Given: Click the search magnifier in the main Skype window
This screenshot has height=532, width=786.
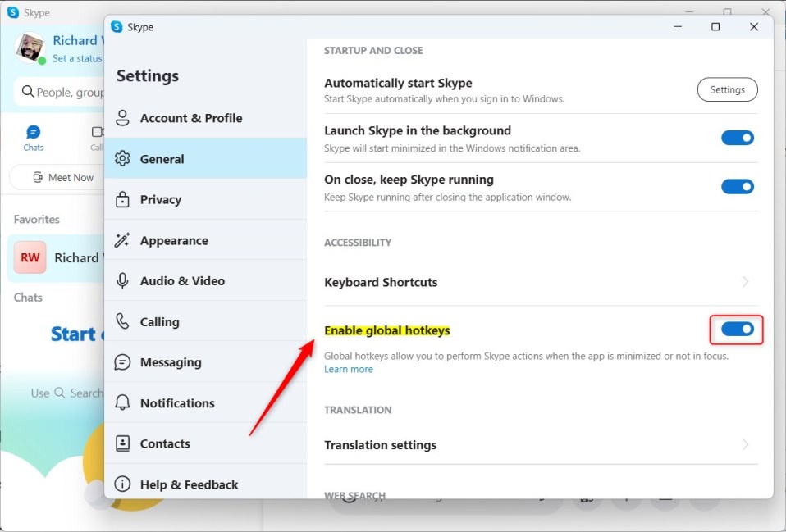Looking at the screenshot, I should (x=28, y=92).
